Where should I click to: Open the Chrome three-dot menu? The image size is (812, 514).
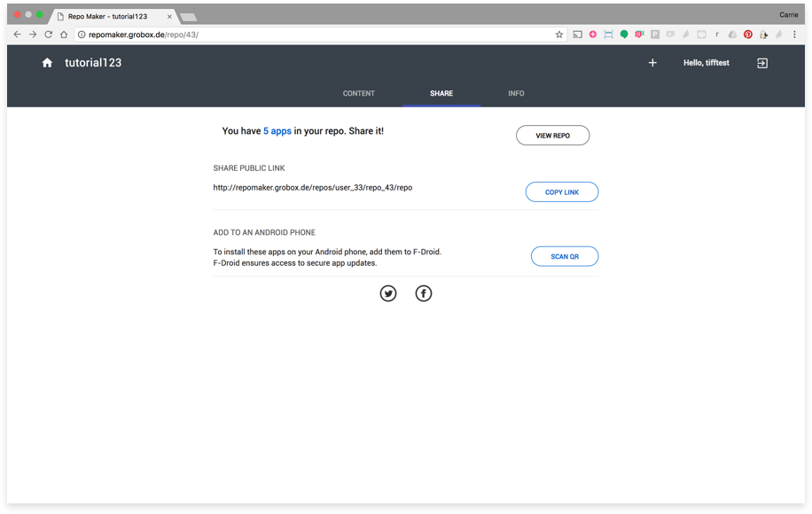pyautogui.click(x=795, y=35)
